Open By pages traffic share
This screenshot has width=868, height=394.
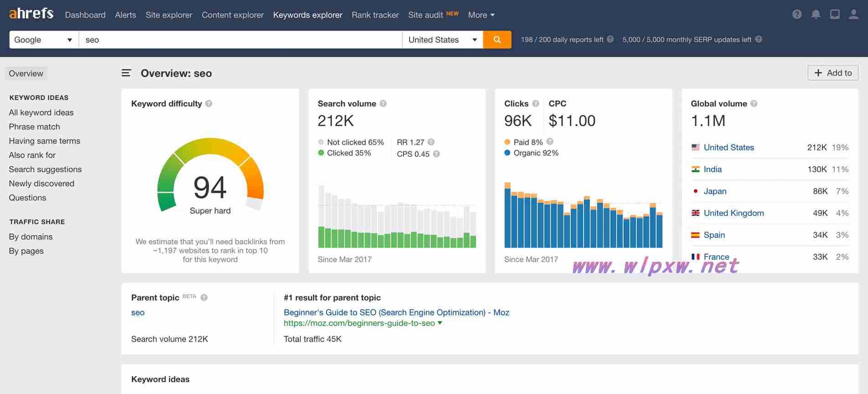click(x=26, y=251)
